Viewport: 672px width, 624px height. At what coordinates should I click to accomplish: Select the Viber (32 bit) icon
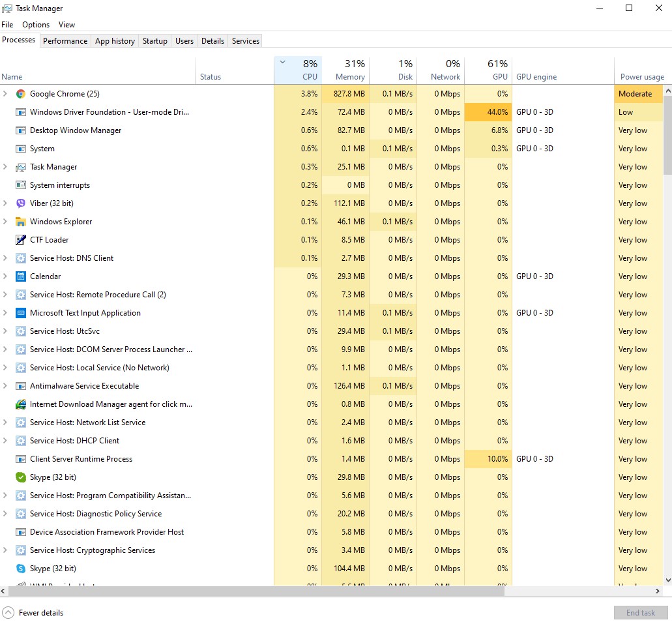click(x=20, y=203)
